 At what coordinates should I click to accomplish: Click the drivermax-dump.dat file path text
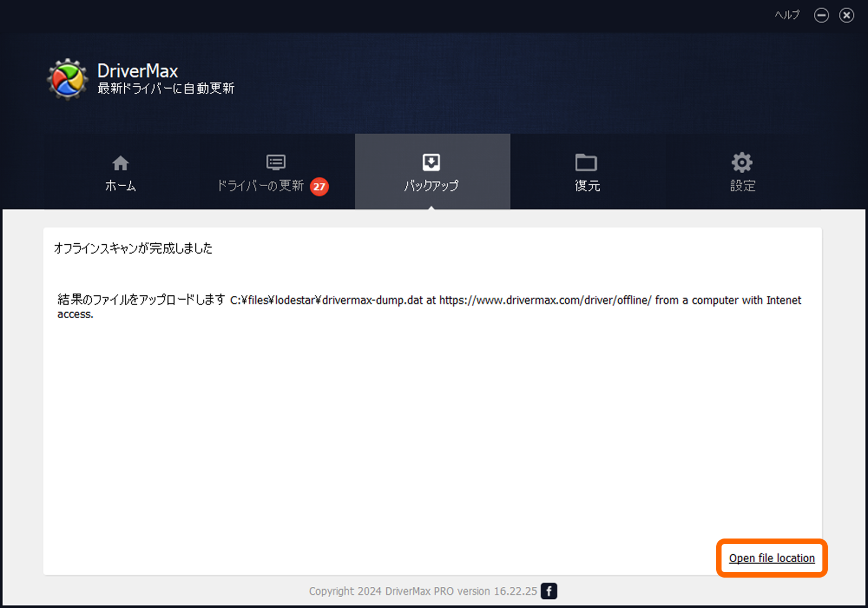coord(327,300)
